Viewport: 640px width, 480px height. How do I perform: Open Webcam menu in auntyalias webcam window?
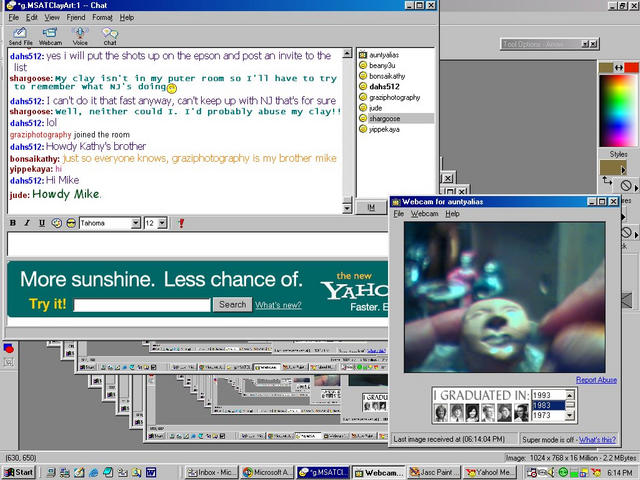(x=424, y=214)
